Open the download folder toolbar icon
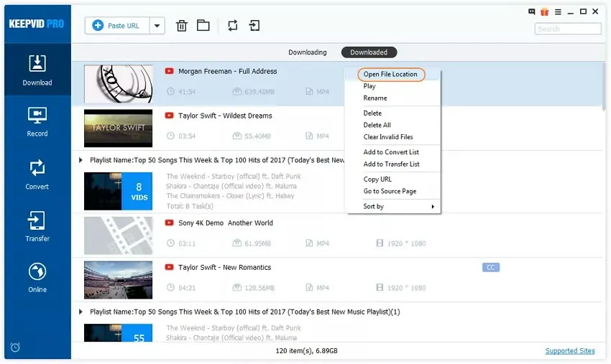 [x=203, y=26]
